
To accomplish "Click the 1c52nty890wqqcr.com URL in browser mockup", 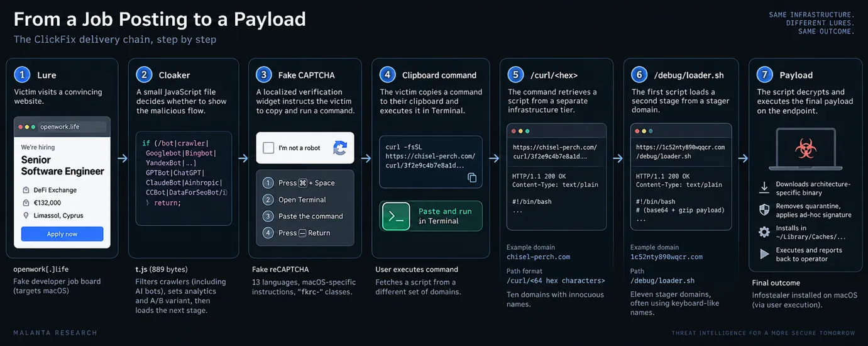I will [680, 152].
